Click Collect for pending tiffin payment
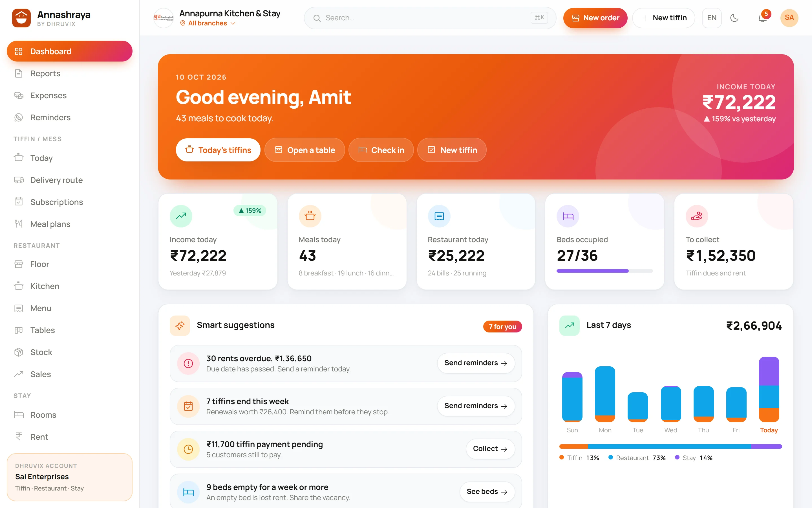The width and height of the screenshot is (812, 508). [490, 449]
